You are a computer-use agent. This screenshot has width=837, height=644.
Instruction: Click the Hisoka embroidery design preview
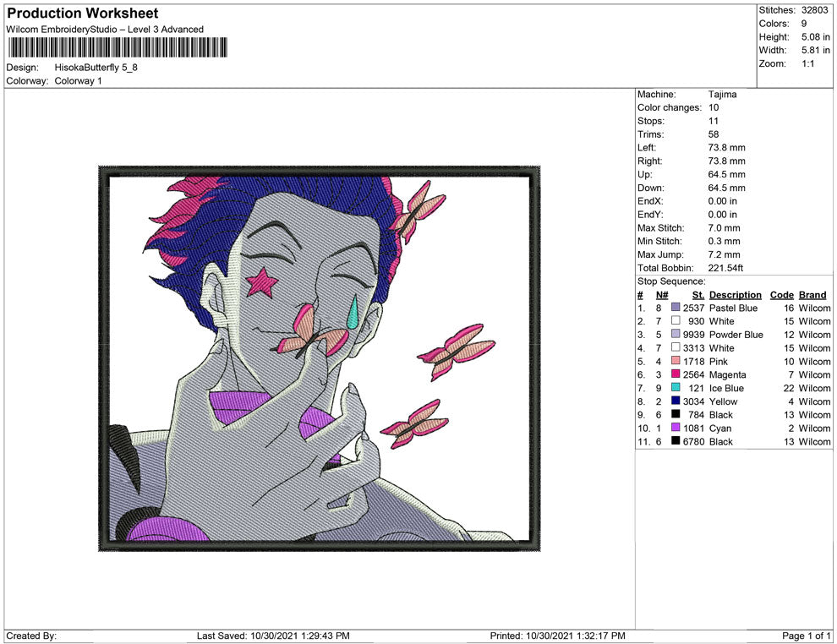[x=320, y=358]
